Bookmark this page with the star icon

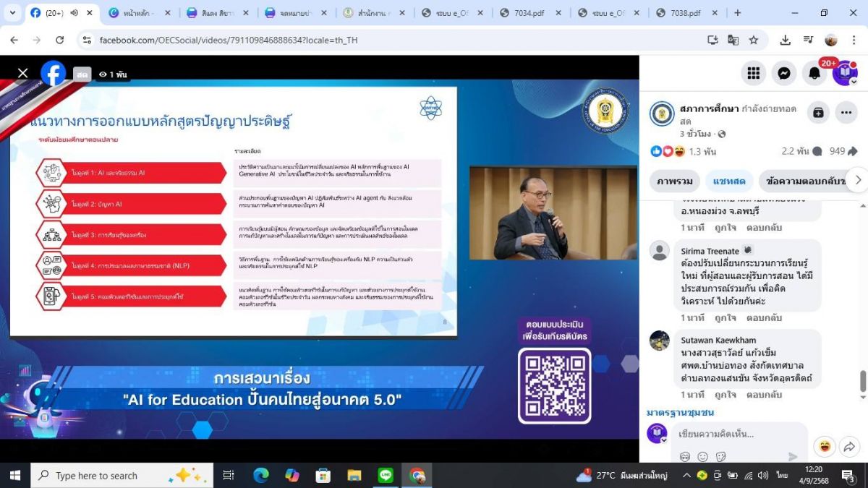[754, 40]
